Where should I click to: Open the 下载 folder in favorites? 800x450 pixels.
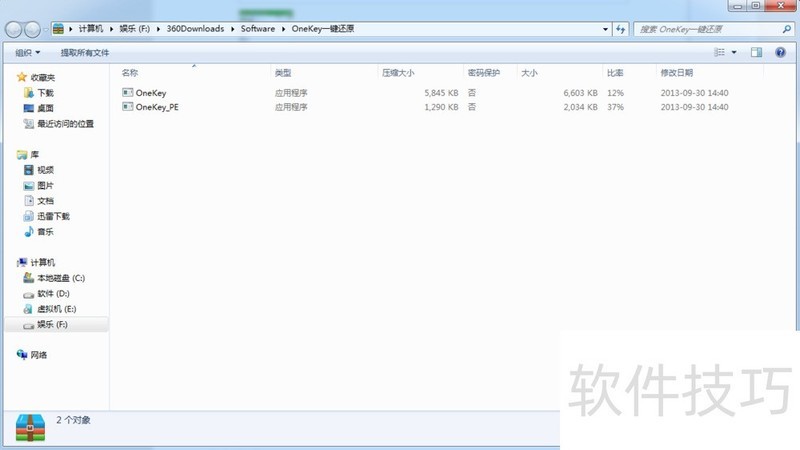[45, 93]
